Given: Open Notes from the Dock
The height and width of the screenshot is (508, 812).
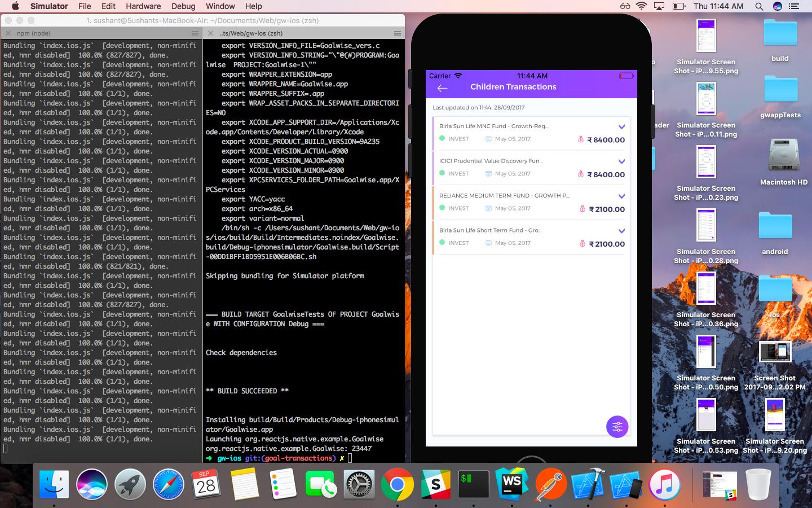Looking at the screenshot, I should pos(245,484).
